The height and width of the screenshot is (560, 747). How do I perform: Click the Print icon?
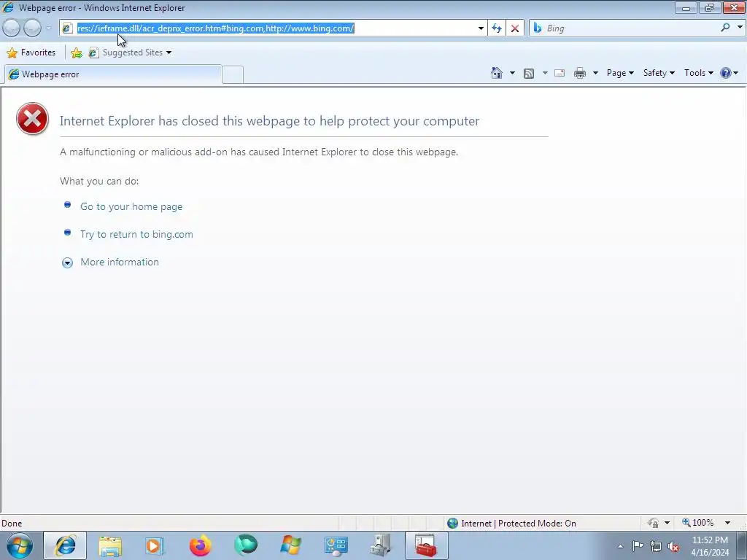580,73
